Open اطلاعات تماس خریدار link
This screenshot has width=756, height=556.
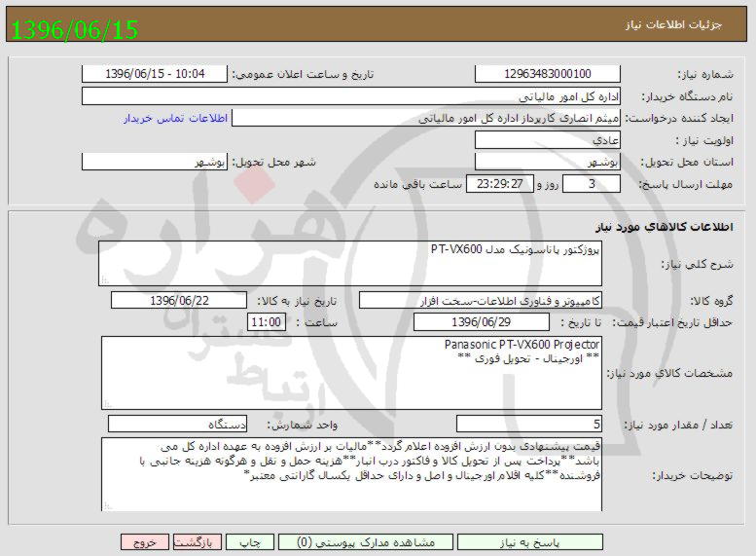pos(175,118)
